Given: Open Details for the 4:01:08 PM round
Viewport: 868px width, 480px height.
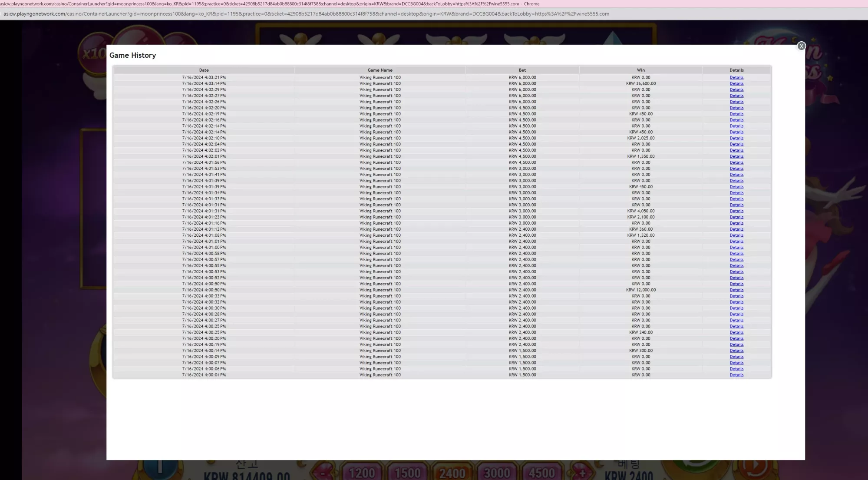Looking at the screenshot, I should coord(736,235).
